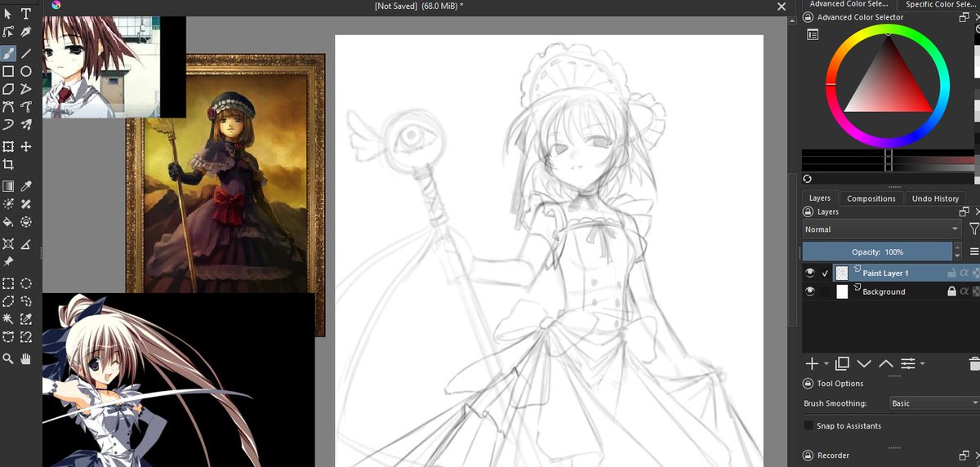Open the add layer type arrow menu

826,364
